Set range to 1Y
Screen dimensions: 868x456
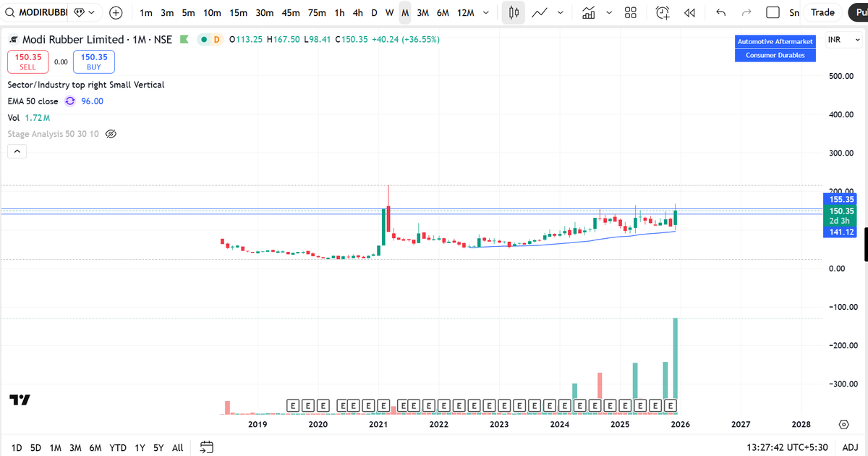(140, 447)
